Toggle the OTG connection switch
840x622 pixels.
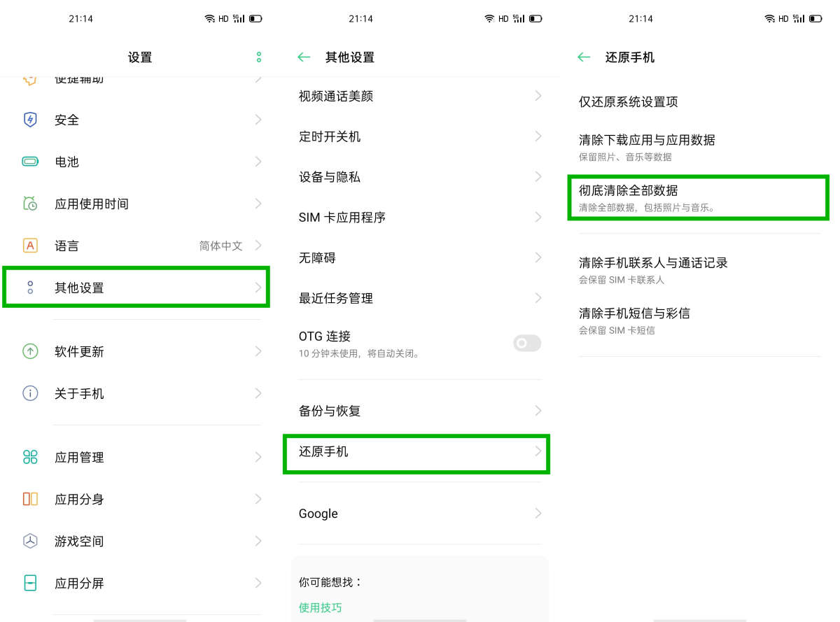tap(526, 343)
